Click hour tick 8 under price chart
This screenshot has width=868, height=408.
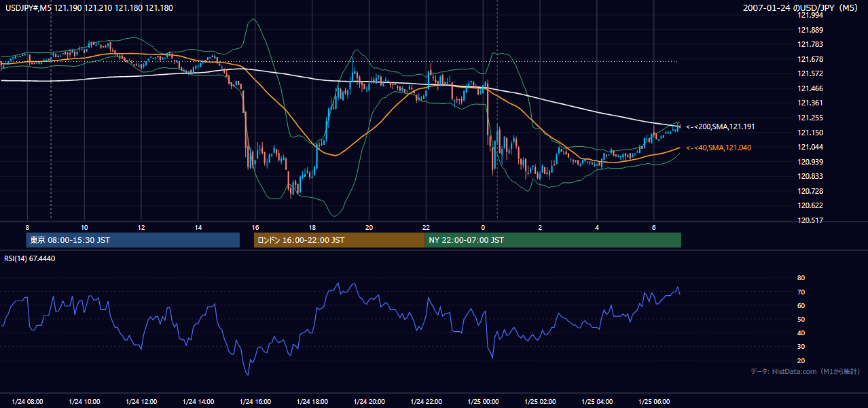tap(27, 227)
